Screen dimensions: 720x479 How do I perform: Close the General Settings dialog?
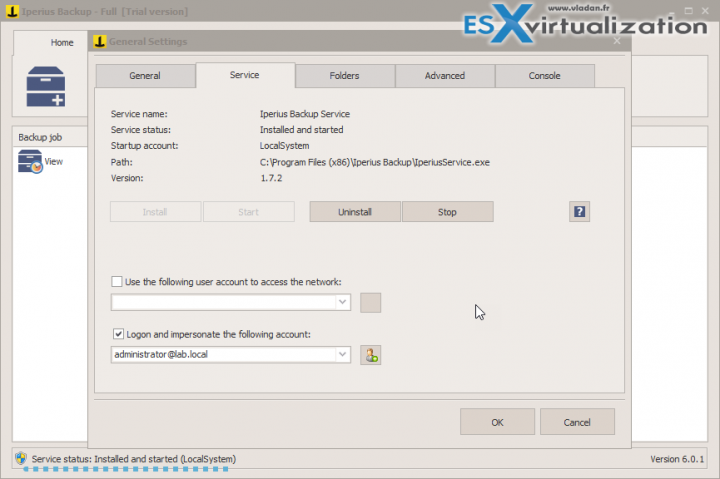click(617, 41)
